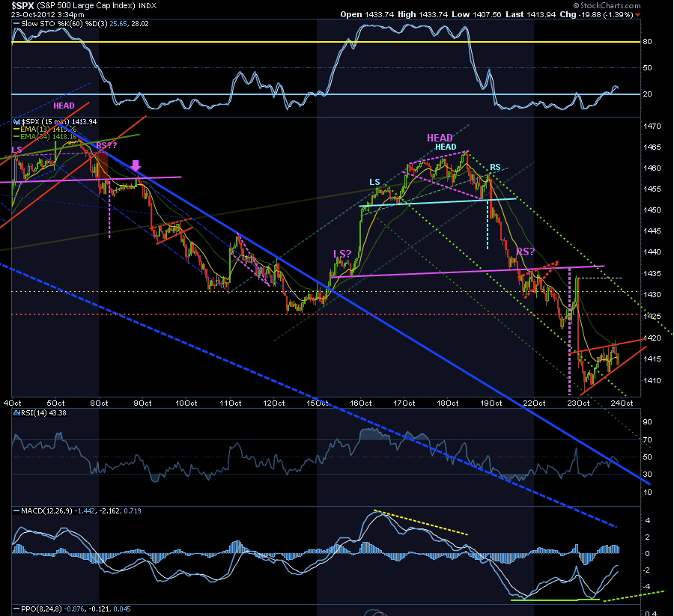Click the '11 Oct' date axis label
The height and width of the screenshot is (616, 674).
coord(231,403)
